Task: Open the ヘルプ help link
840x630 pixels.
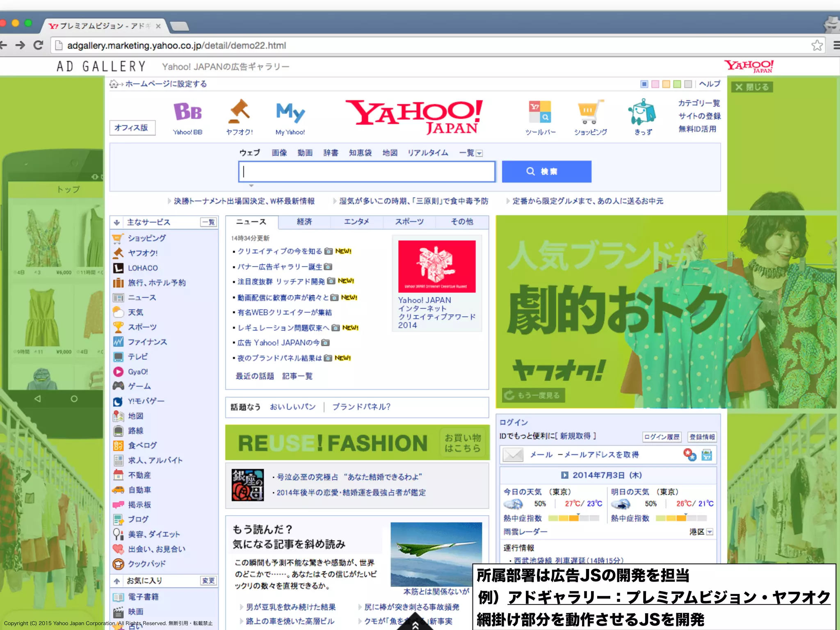Action: [709, 84]
